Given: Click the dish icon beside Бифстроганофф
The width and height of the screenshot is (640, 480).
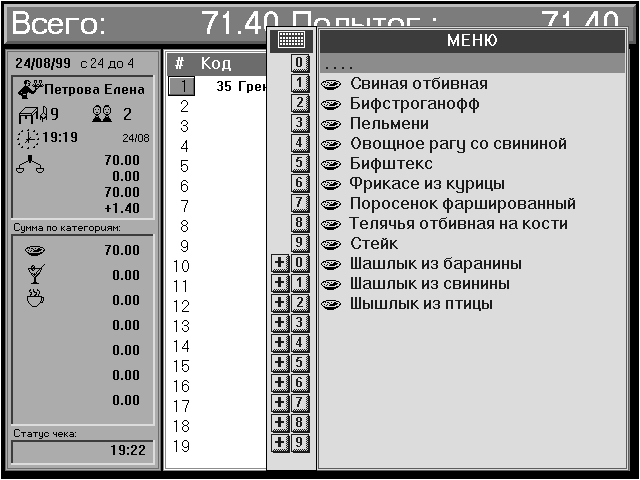Looking at the screenshot, I should (331, 104).
